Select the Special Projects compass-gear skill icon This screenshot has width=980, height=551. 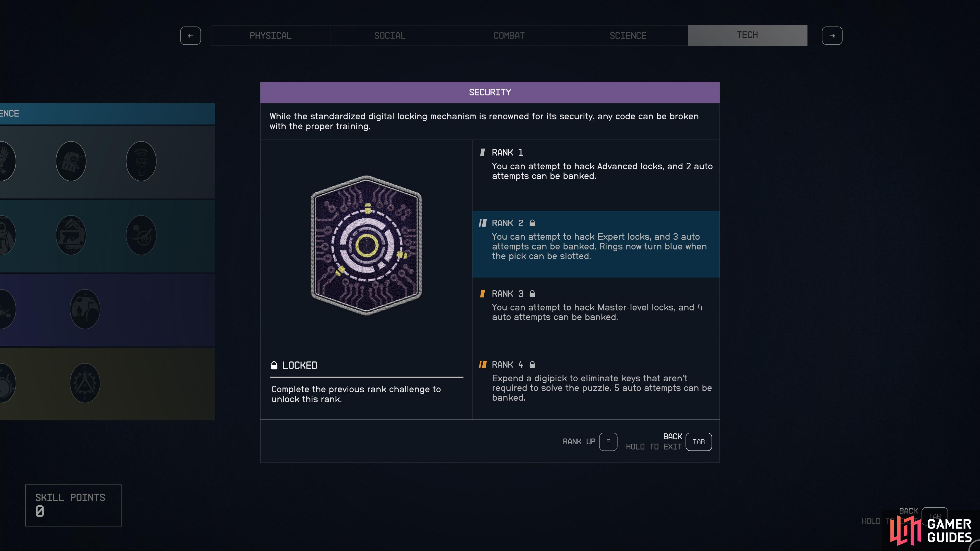tap(85, 383)
